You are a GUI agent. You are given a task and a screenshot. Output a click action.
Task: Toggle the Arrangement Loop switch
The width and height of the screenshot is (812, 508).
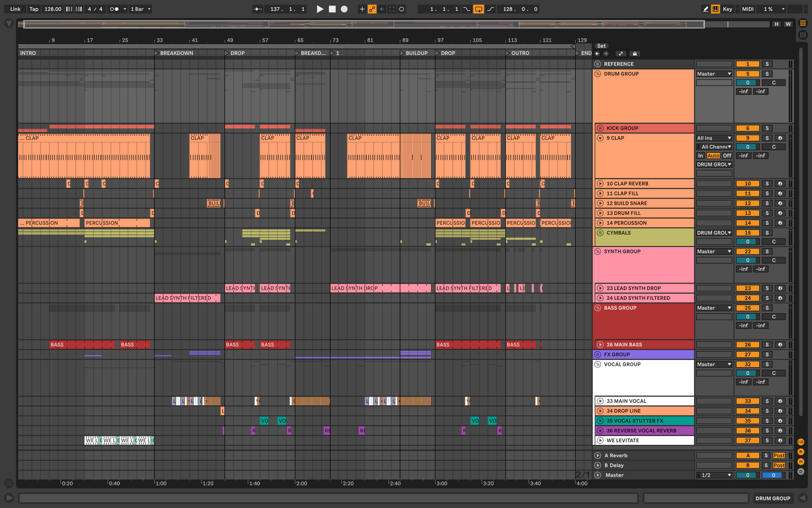479,9
